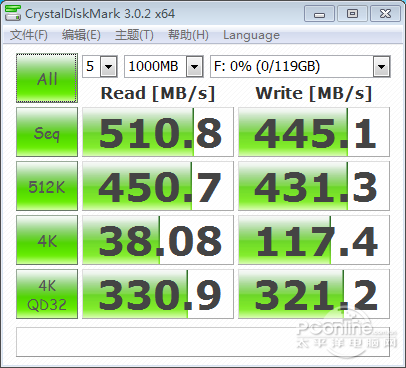This screenshot has width=406, height=368.
Task: Open the drive selector F: 0% (0/119GB)
Action: [300, 66]
